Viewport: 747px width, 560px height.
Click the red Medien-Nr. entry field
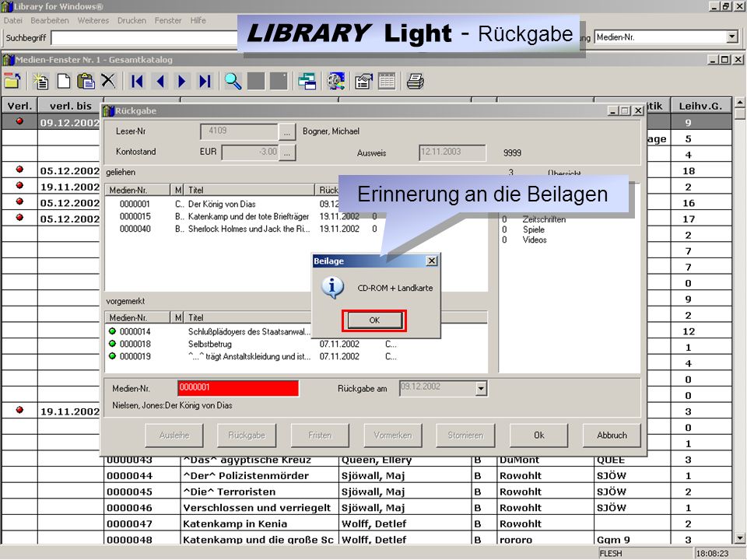(238, 388)
